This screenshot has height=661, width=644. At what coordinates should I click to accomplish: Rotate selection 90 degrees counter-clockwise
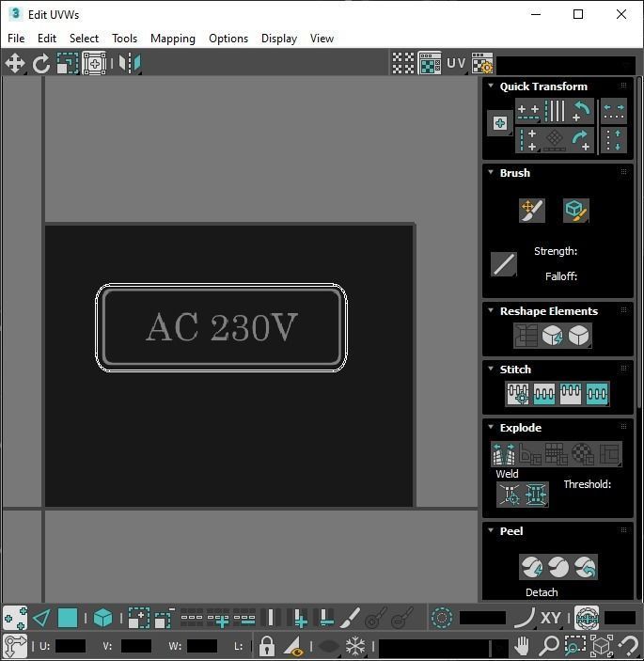[581, 111]
